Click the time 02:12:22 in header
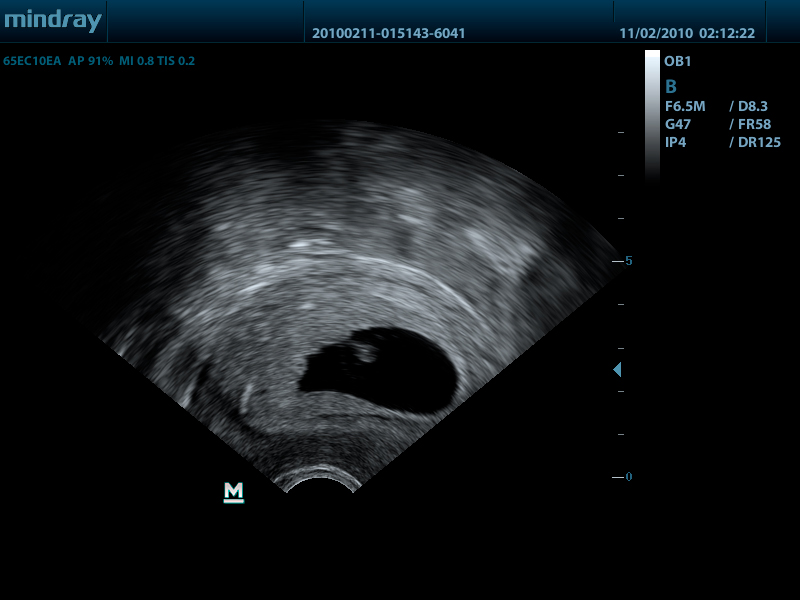800x600 pixels. tap(733, 33)
